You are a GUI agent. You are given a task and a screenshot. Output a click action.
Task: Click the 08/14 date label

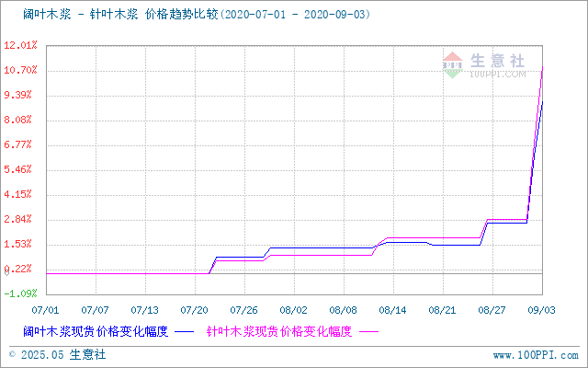tap(392, 310)
